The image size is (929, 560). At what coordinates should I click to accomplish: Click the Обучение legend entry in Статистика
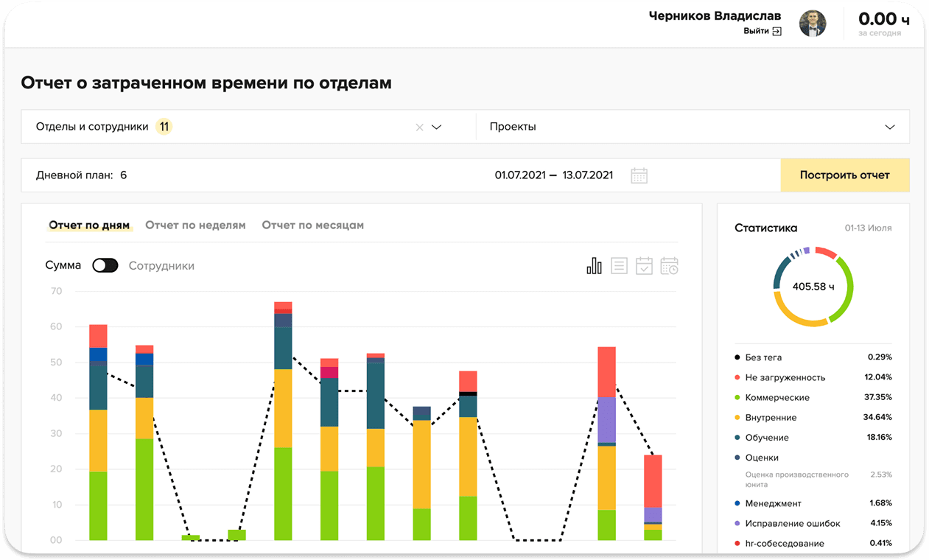coord(767,438)
